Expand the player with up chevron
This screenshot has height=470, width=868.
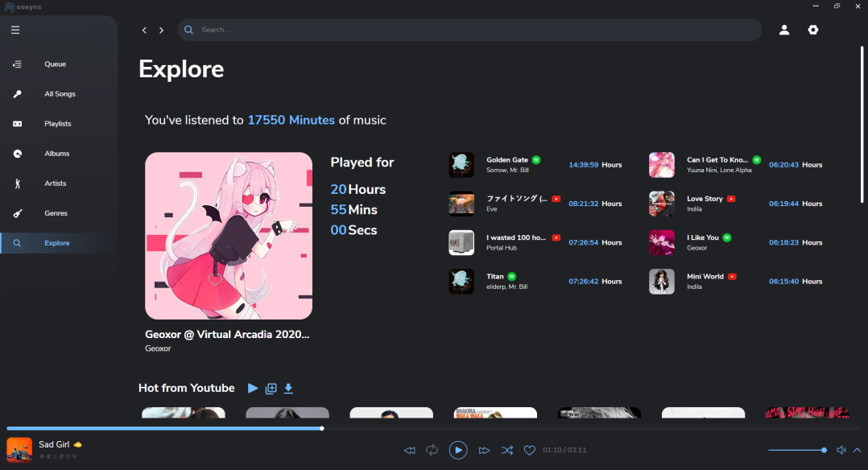(x=857, y=450)
